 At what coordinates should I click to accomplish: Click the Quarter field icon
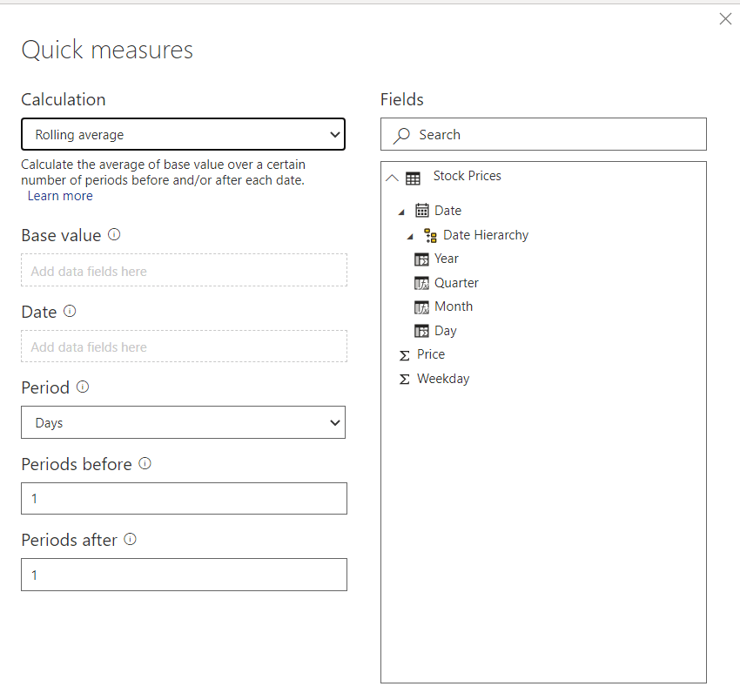pos(421,283)
